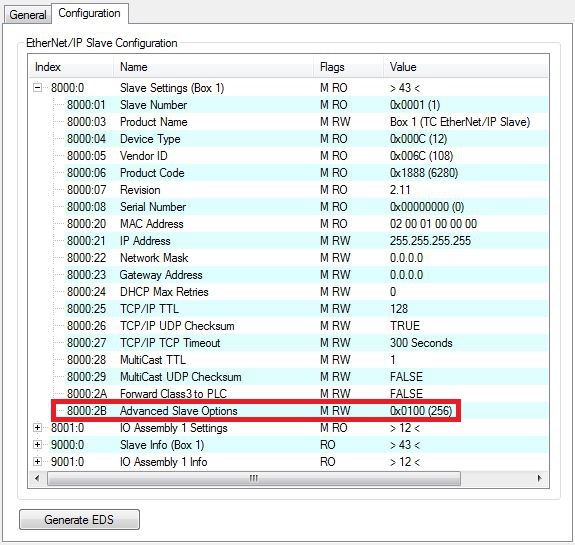Click the MAC value 02 00 01 00 00 00
575x545 pixels.
(433, 224)
